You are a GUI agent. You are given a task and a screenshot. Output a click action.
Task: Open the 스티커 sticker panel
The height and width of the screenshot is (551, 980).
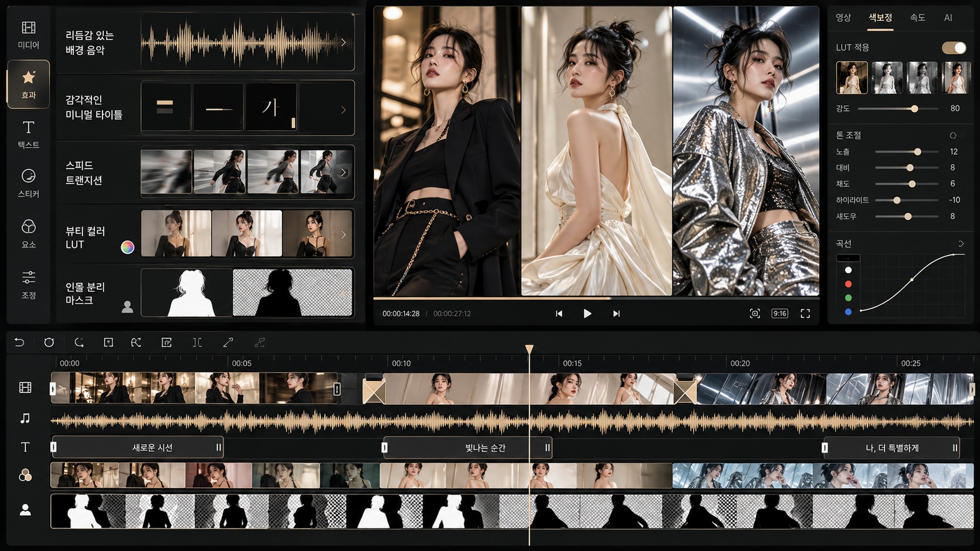29,183
